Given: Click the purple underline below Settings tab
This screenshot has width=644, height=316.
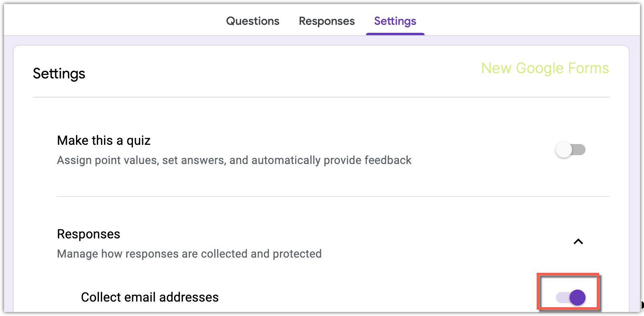Looking at the screenshot, I should [395, 34].
